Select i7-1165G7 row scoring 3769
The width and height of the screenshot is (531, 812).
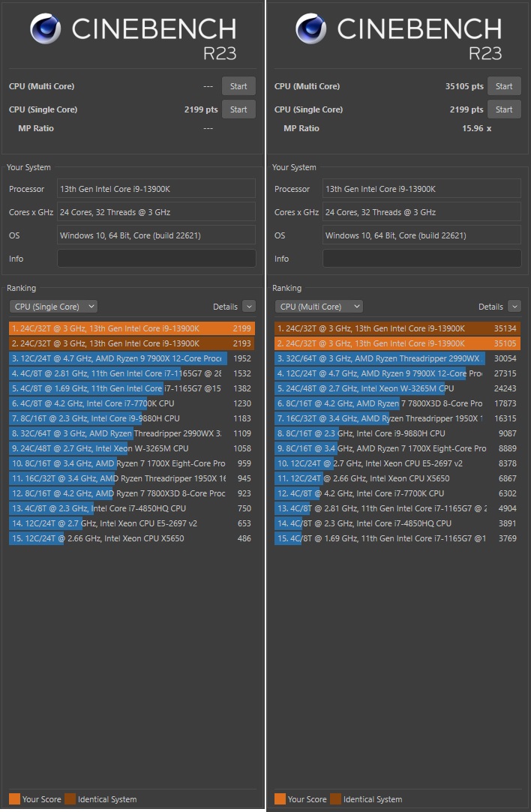[x=397, y=538]
